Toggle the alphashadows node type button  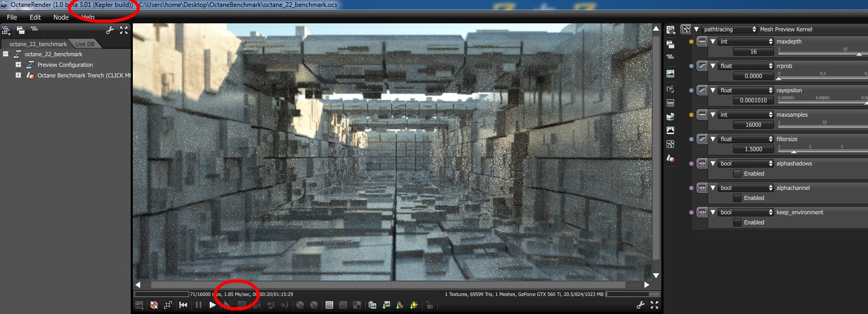click(702, 163)
